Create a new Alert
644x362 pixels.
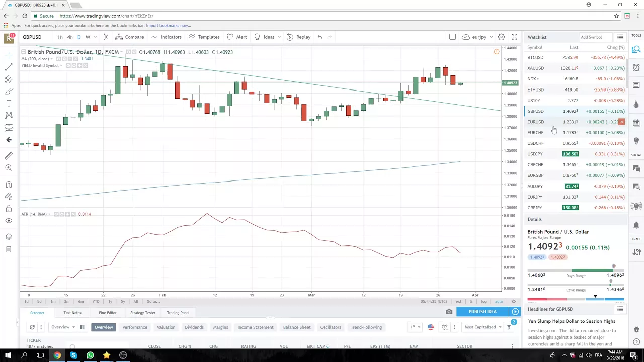pos(236,37)
